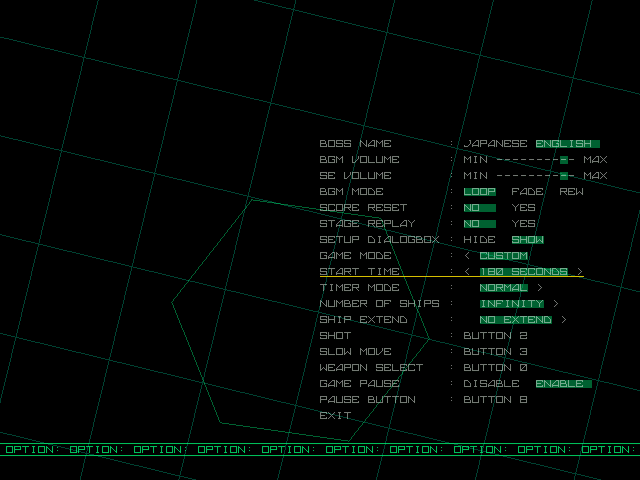Set BGM Mode to REW
The height and width of the screenshot is (480, 640).
[x=571, y=192]
